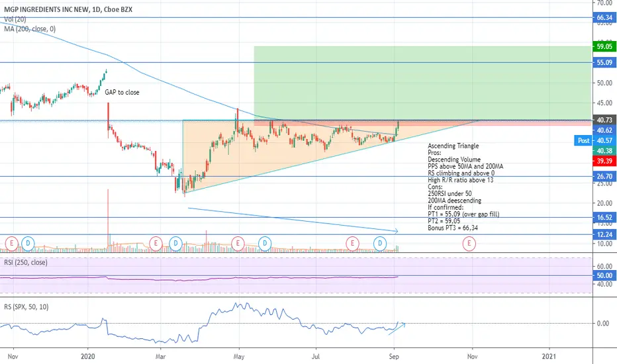The width and height of the screenshot is (617, 364).
Task: Select 'PT1 = 55,09 (over gap fill)' text
Action: pyautogui.click(x=463, y=214)
